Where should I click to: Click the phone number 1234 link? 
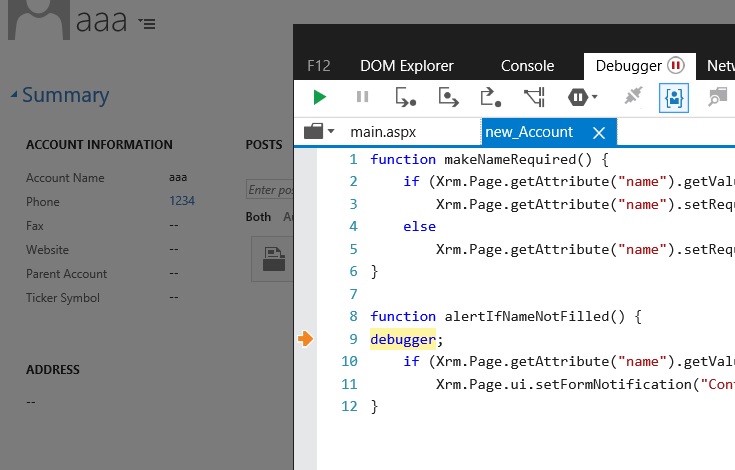[x=182, y=201]
